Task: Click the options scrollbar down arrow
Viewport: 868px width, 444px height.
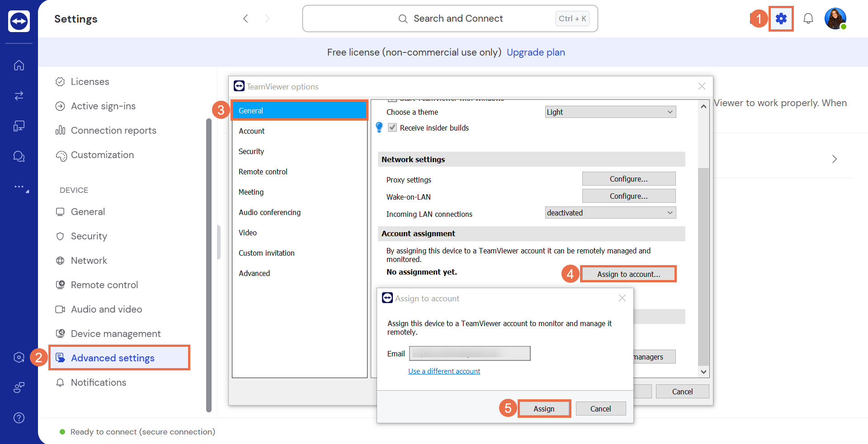Action: (x=703, y=372)
